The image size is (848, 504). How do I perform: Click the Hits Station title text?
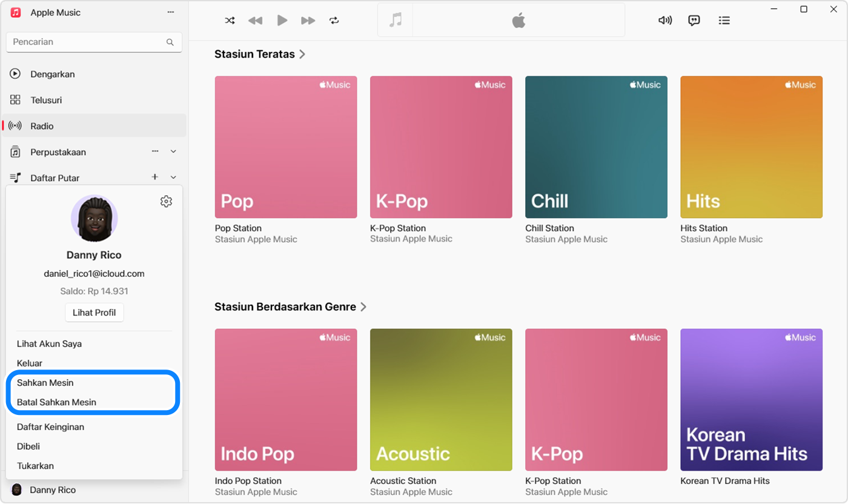click(x=704, y=228)
